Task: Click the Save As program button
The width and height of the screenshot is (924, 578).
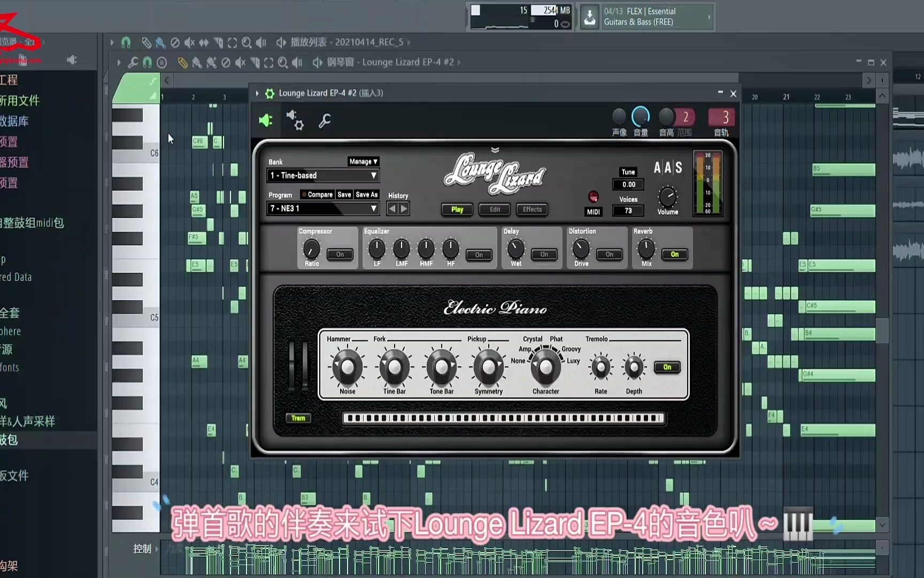Action: point(367,195)
